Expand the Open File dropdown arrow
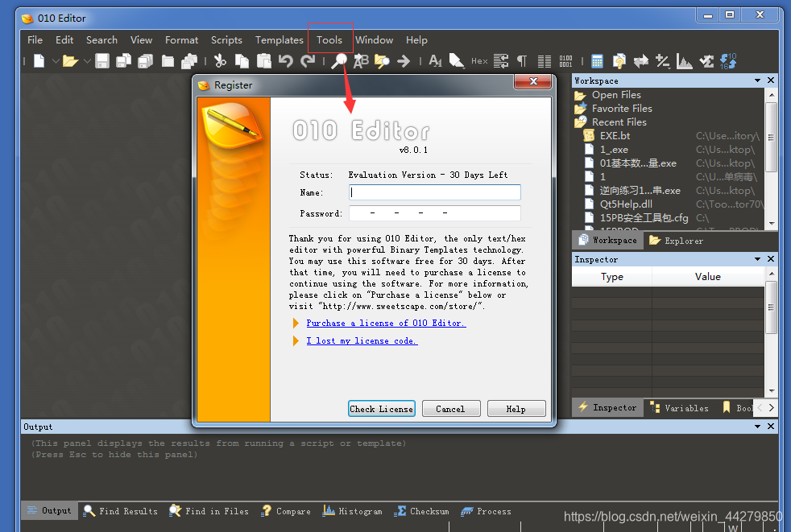 click(x=87, y=61)
